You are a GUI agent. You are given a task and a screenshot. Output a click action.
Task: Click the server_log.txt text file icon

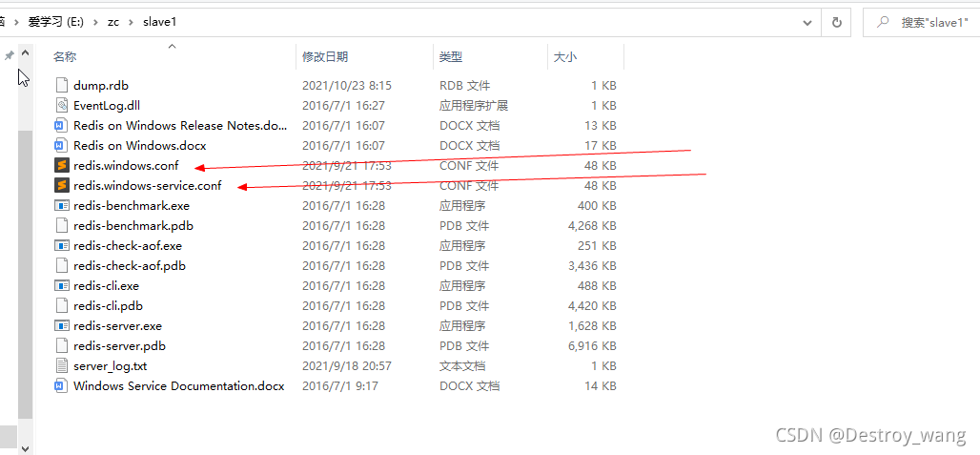coord(61,365)
